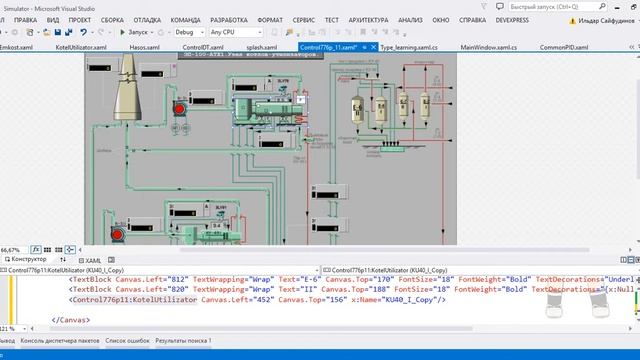Click the New Project icon
The width and height of the screenshot is (640, 360).
[30, 32]
